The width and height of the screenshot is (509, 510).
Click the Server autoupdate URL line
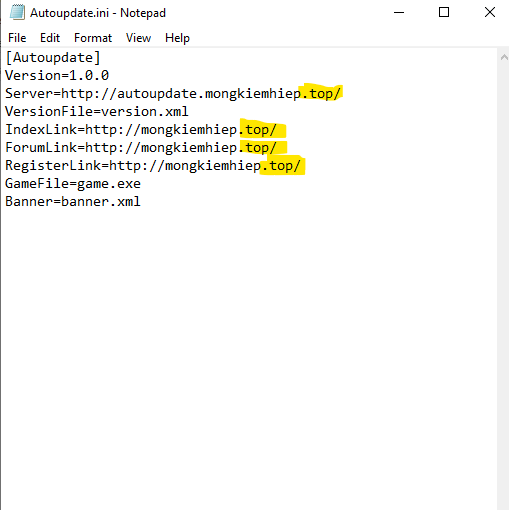tap(173, 94)
